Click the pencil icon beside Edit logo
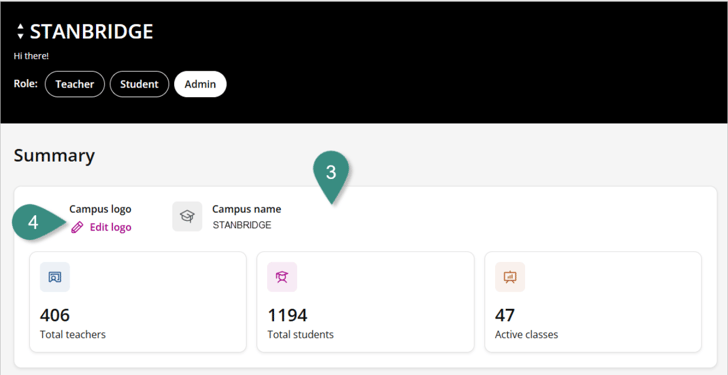Image resolution: width=728 pixels, height=375 pixels. pyautogui.click(x=77, y=227)
